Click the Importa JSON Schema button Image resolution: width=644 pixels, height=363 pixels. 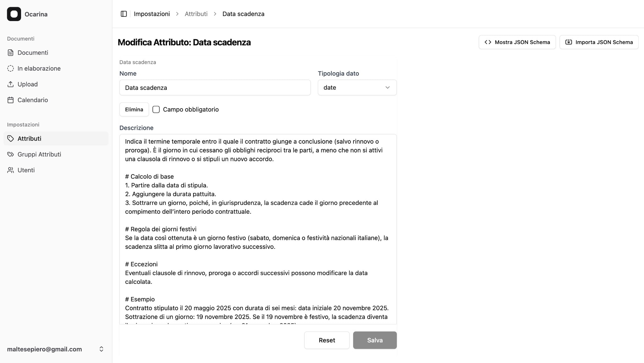coord(599,42)
